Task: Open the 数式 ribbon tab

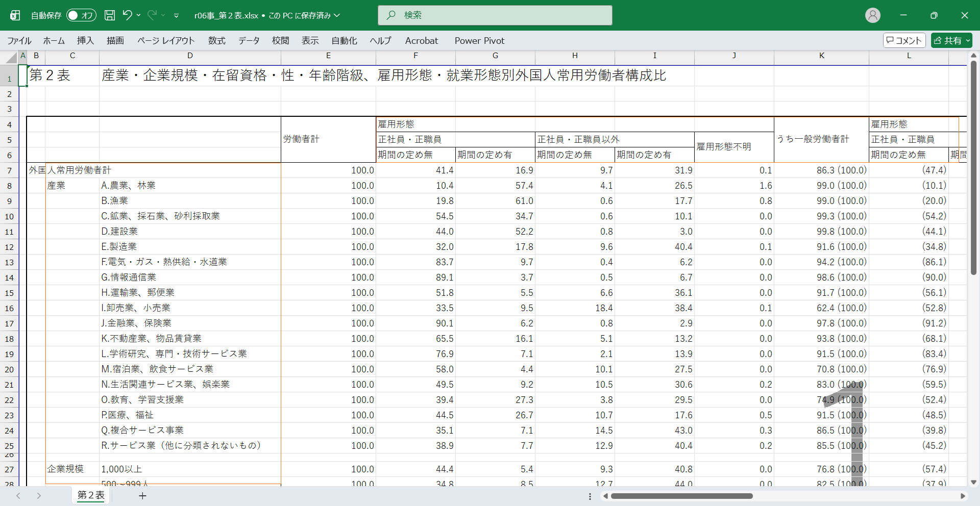Action: [x=216, y=41]
